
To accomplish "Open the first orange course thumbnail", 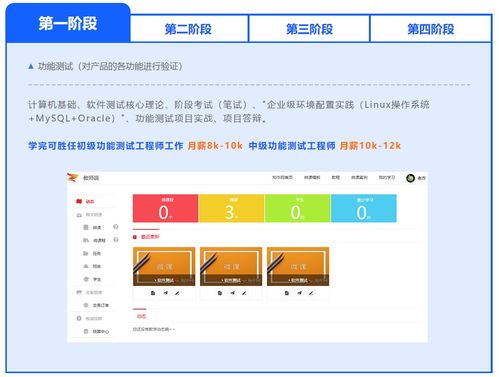I will tap(164, 266).
